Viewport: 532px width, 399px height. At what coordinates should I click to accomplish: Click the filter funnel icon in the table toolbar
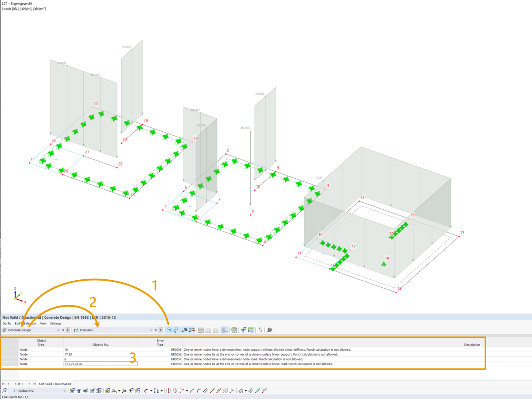pos(244,330)
